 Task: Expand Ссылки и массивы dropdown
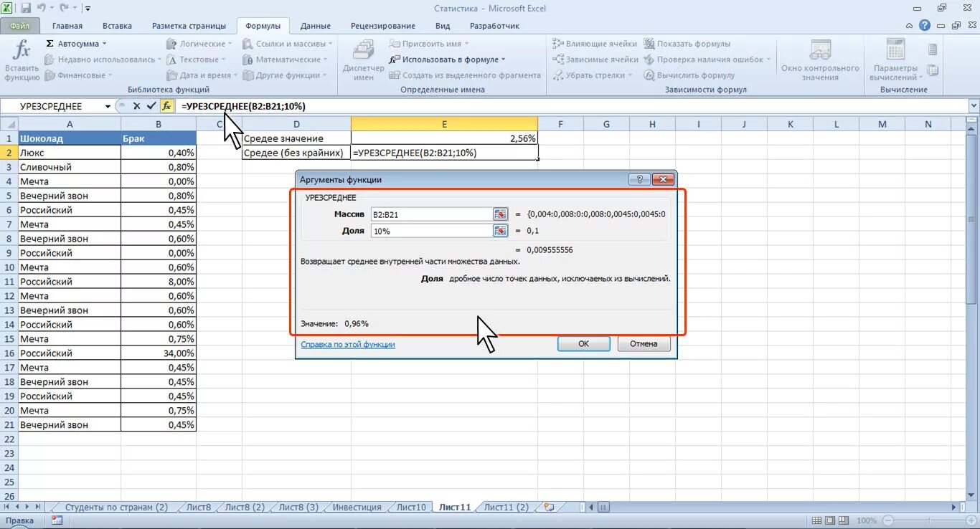pyautogui.click(x=288, y=44)
